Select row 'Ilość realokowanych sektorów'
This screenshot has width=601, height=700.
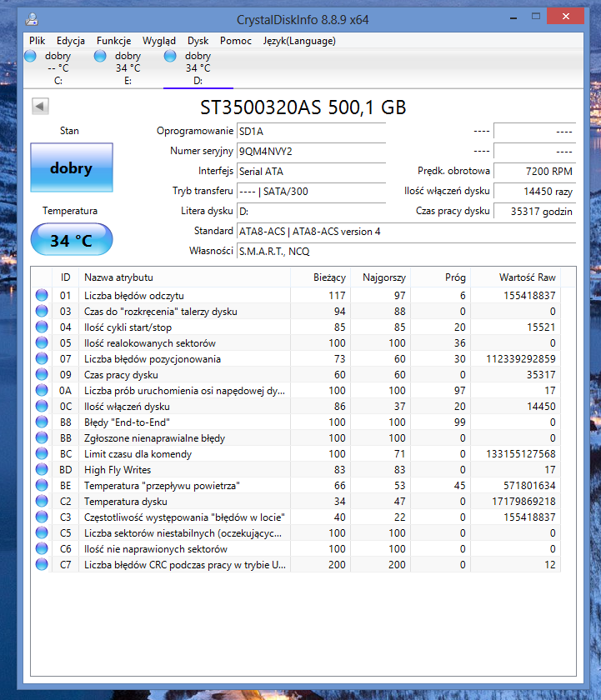coord(296,342)
